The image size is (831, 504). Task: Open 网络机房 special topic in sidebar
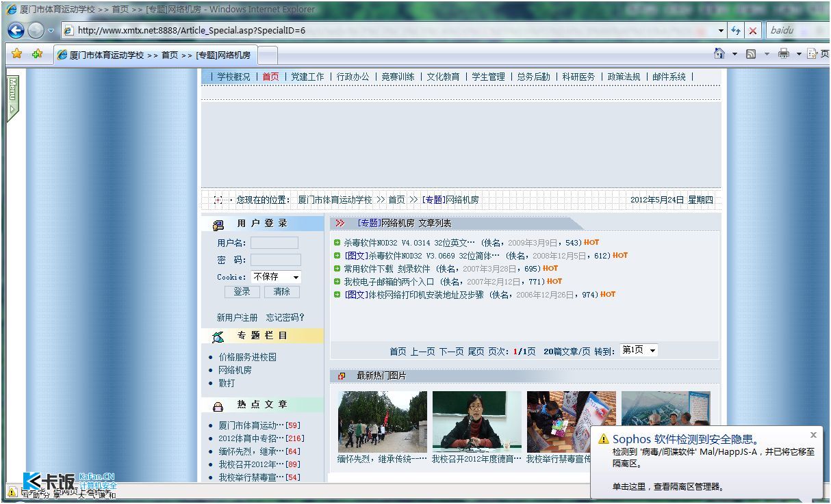(235, 370)
